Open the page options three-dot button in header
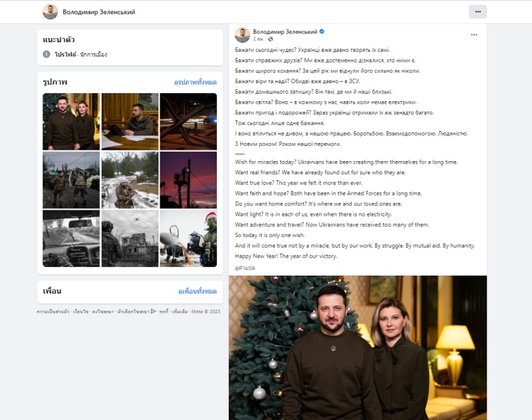532x420 pixels. click(477, 11)
